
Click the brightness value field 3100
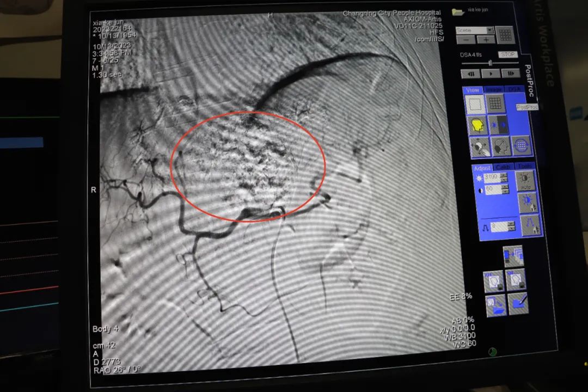(492, 177)
